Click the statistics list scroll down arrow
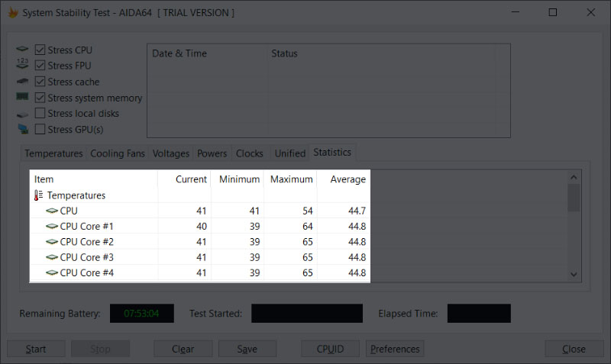 click(574, 275)
